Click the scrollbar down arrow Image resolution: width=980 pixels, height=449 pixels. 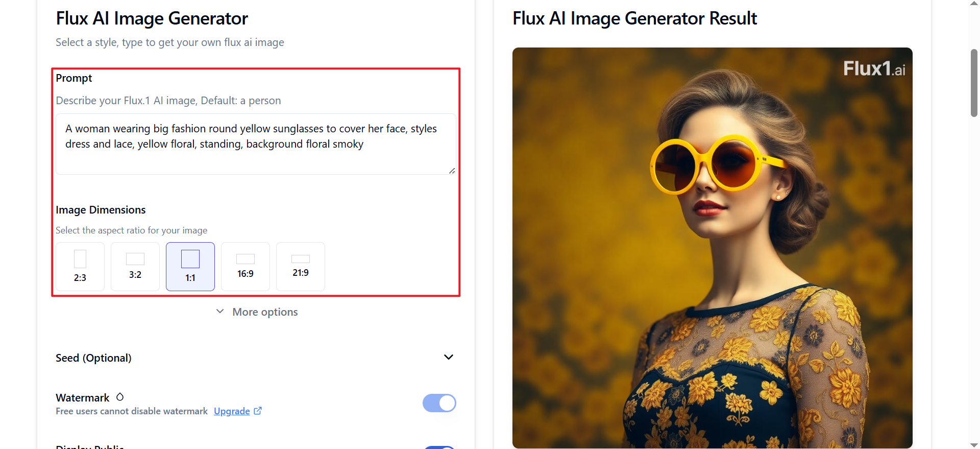click(x=974, y=445)
